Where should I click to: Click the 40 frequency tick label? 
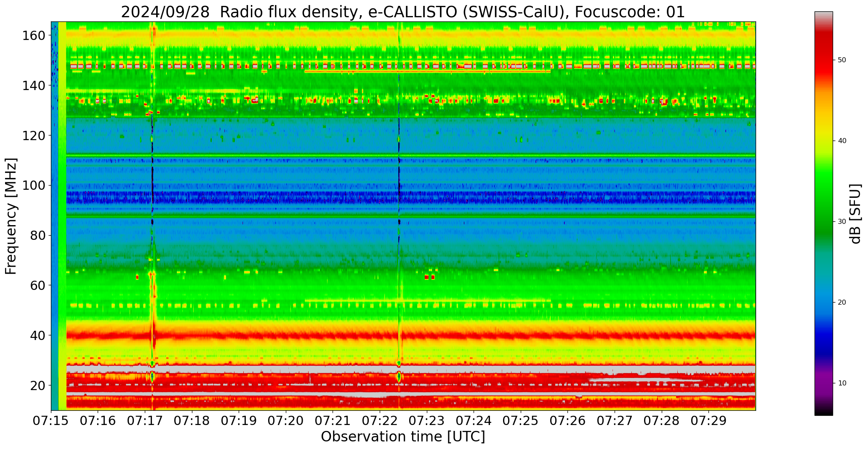click(x=37, y=335)
